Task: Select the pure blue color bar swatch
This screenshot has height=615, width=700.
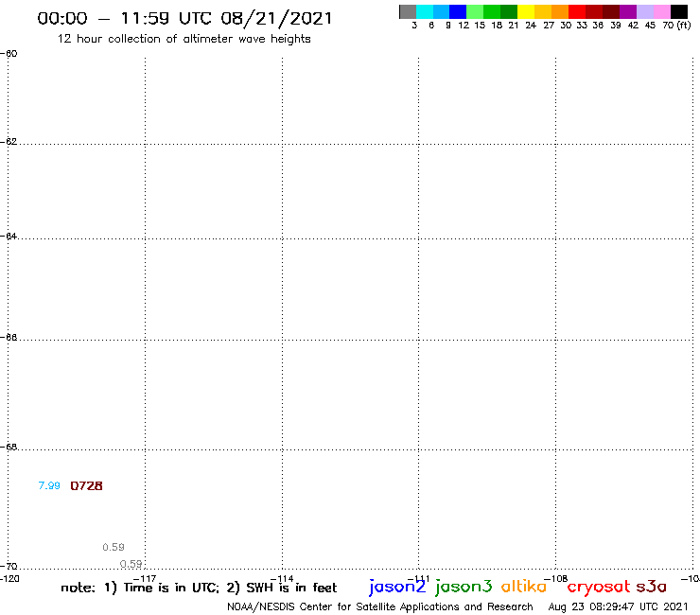Action: (458, 11)
